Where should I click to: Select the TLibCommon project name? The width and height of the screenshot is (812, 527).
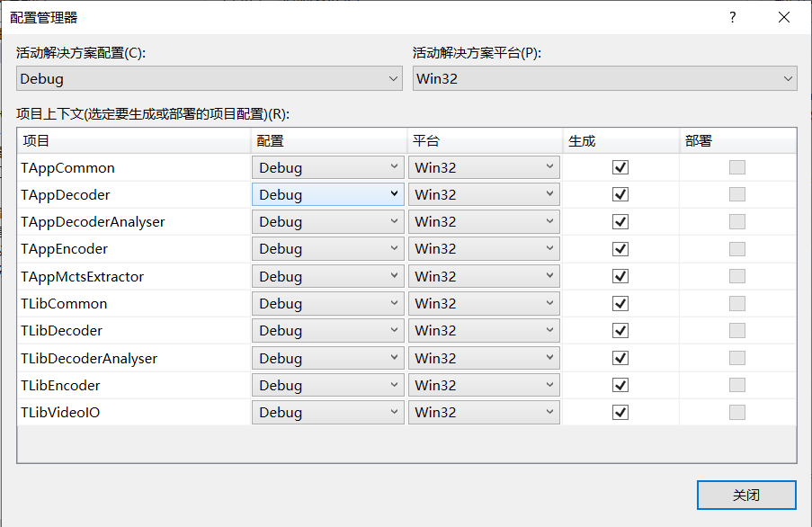click(x=64, y=303)
